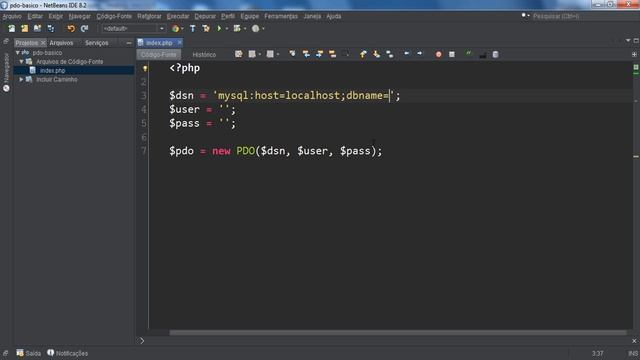Click the Previous Bookmark icon
640x360 pixels.
(x=363, y=54)
